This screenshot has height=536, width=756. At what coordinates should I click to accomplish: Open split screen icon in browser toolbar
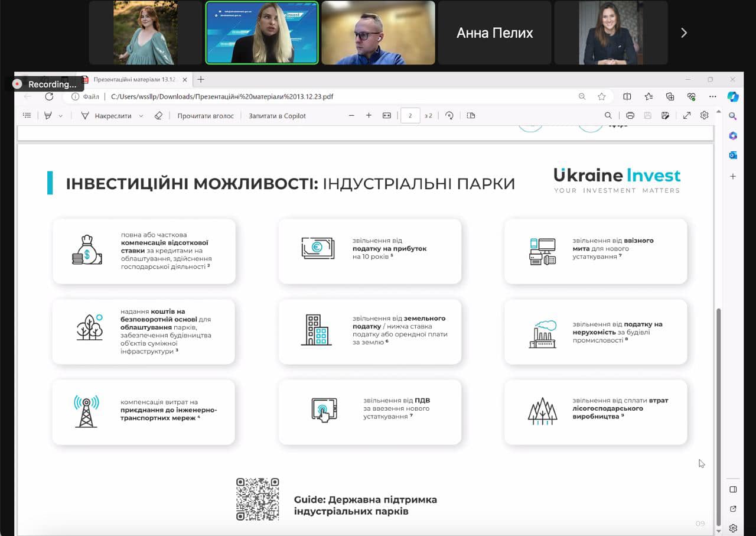(x=627, y=96)
